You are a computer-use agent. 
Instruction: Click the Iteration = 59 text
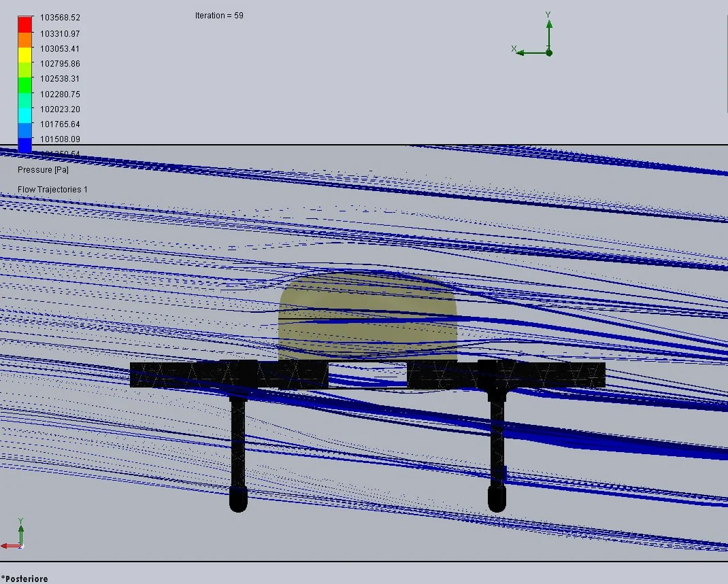pos(219,16)
